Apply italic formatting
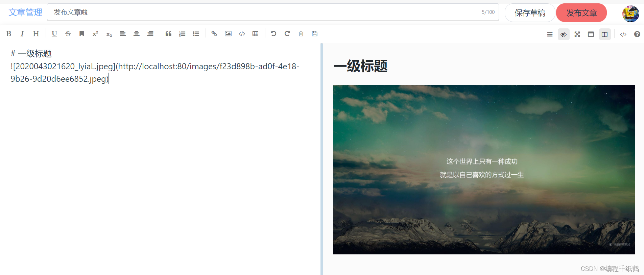644x275 pixels. [22, 33]
